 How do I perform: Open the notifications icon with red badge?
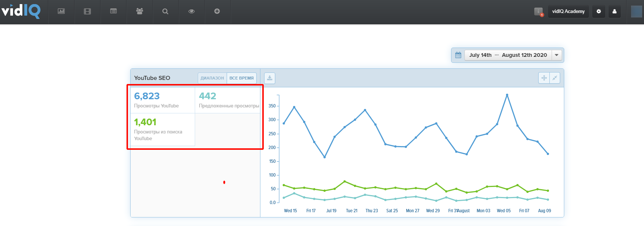pyautogui.click(x=539, y=12)
